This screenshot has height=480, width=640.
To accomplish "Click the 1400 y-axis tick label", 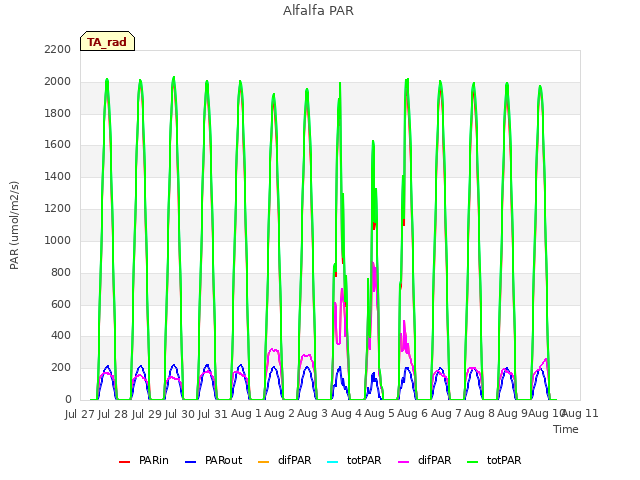I will 58,176.
